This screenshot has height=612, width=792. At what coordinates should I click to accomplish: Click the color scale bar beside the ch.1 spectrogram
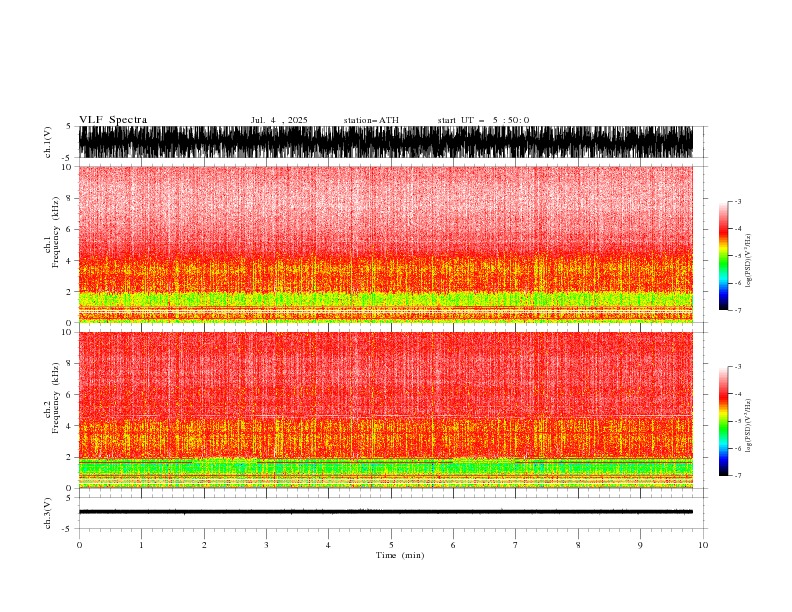click(723, 256)
